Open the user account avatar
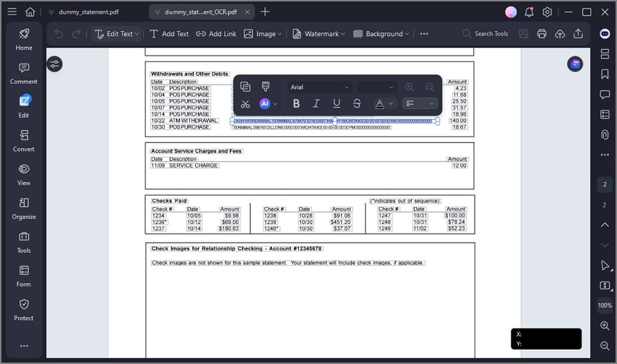 click(x=511, y=12)
